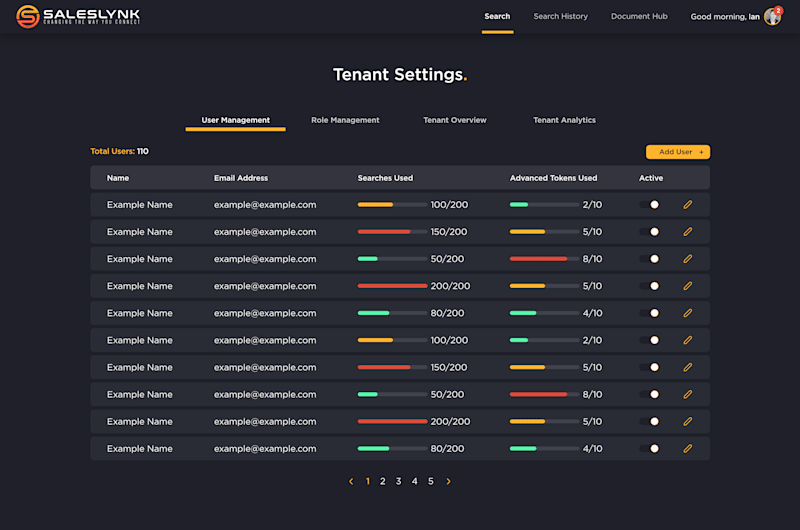The width and height of the screenshot is (800, 530).
Task: Toggle Active switch in first 50/200 row
Action: coord(649,259)
